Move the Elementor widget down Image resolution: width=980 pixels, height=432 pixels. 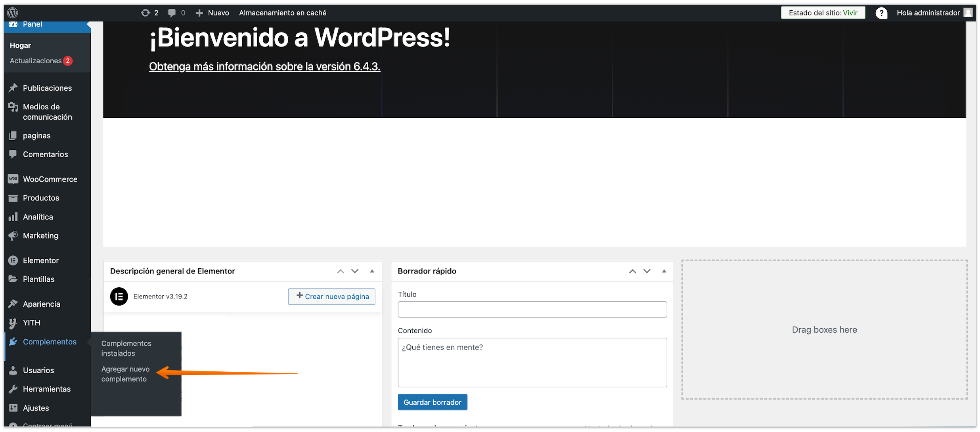tap(355, 271)
